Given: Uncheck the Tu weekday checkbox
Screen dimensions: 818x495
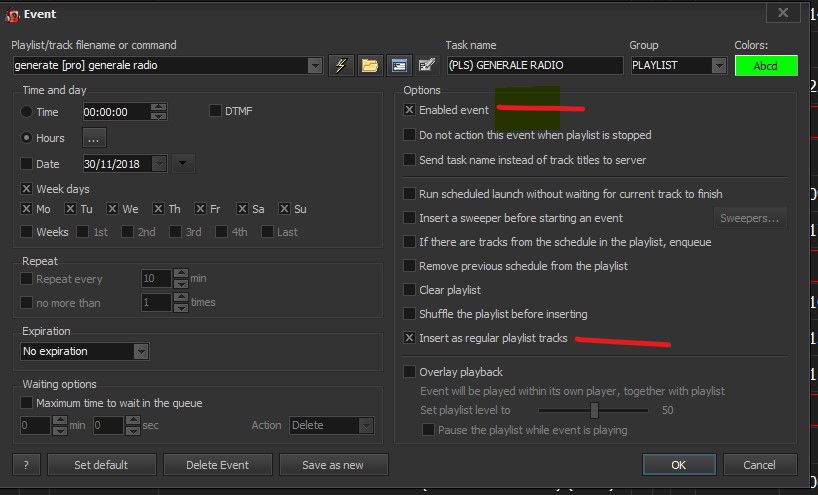Looking at the screenshot, I should [70, 209].
